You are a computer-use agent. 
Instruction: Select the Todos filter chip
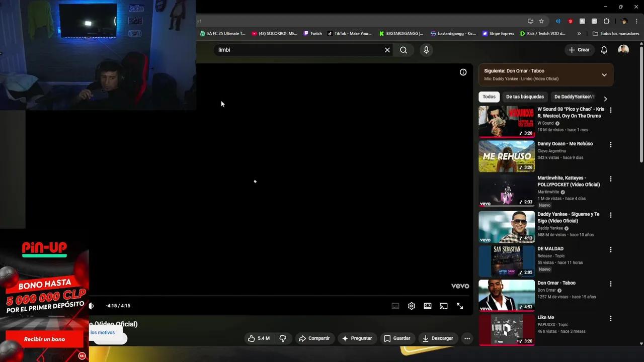(489, 97)
